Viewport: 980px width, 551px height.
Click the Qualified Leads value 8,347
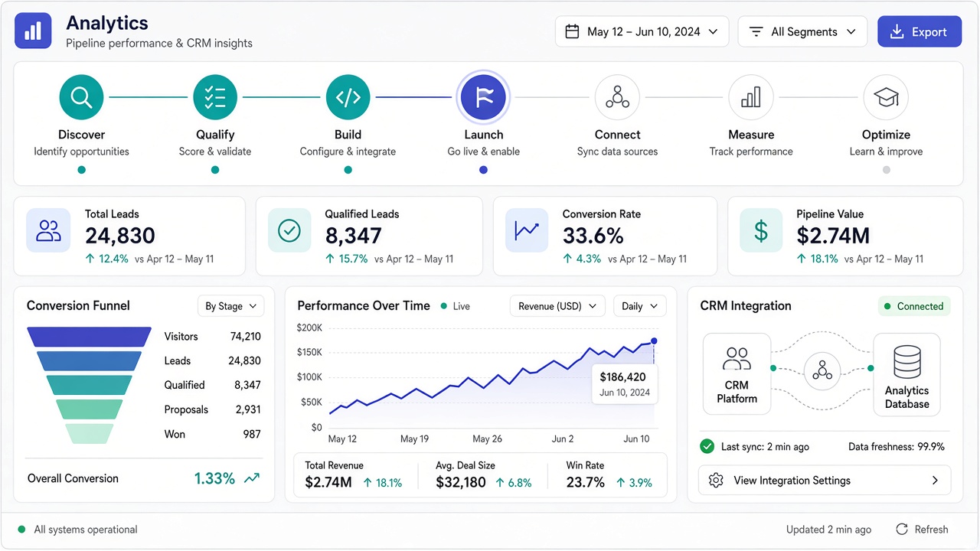tap(353, 236)
